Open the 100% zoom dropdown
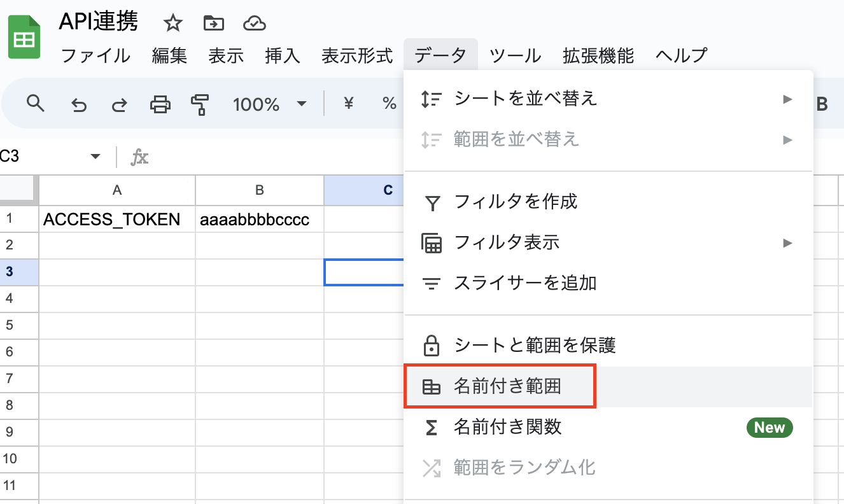844x504 pixels. (x=302, y=104)
